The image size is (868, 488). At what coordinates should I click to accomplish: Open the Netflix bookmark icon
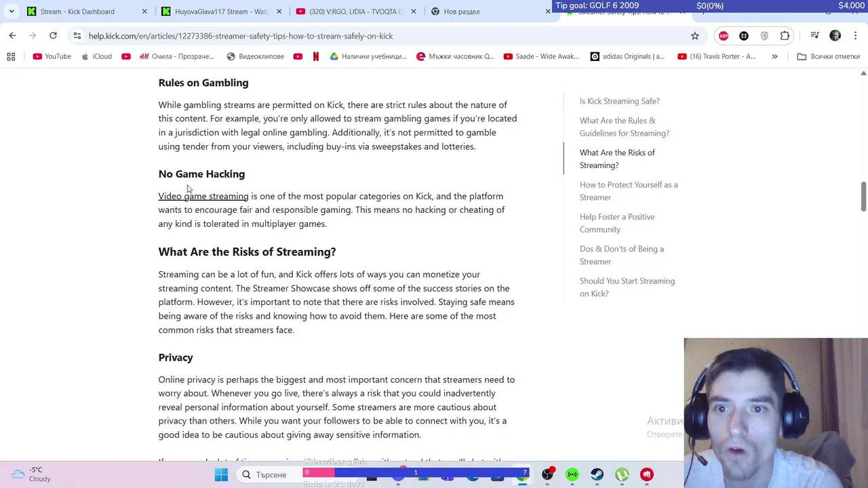point(316,56)
